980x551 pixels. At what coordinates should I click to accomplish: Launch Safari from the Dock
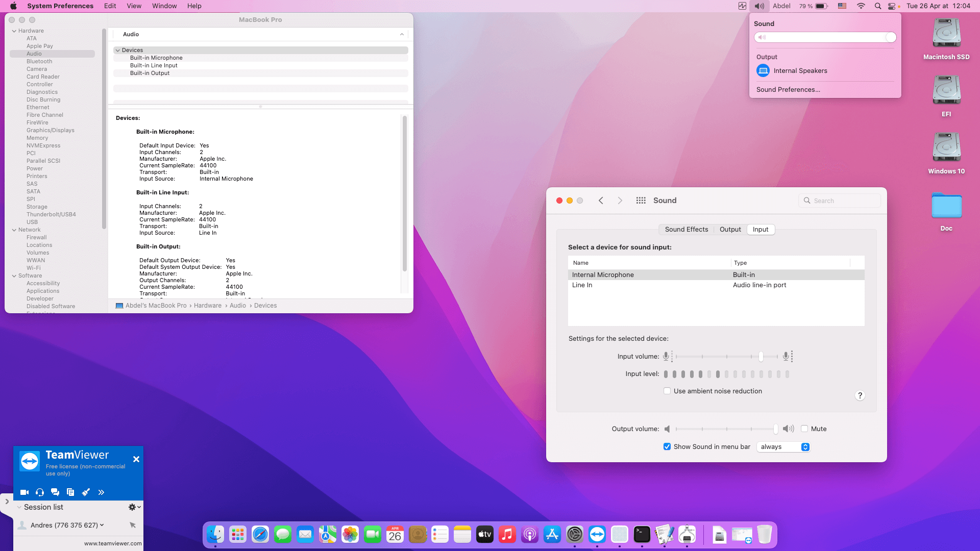[x=260, y=534]
